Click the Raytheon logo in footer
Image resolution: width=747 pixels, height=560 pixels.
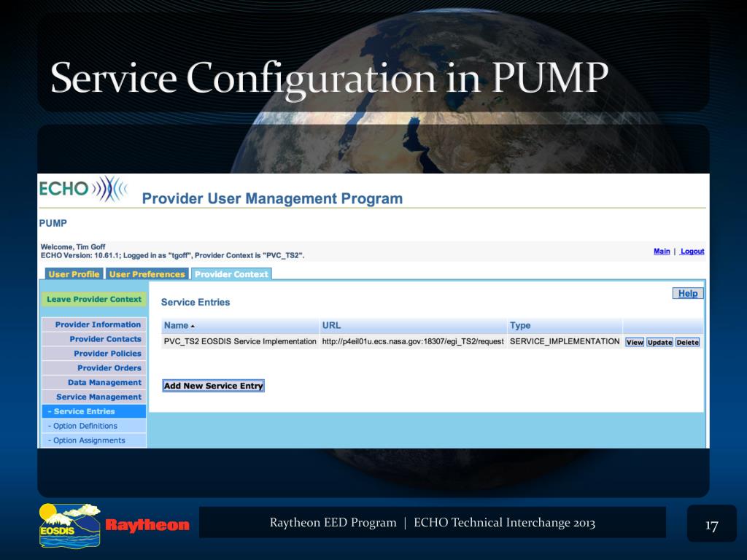click(x=147, y=525)
